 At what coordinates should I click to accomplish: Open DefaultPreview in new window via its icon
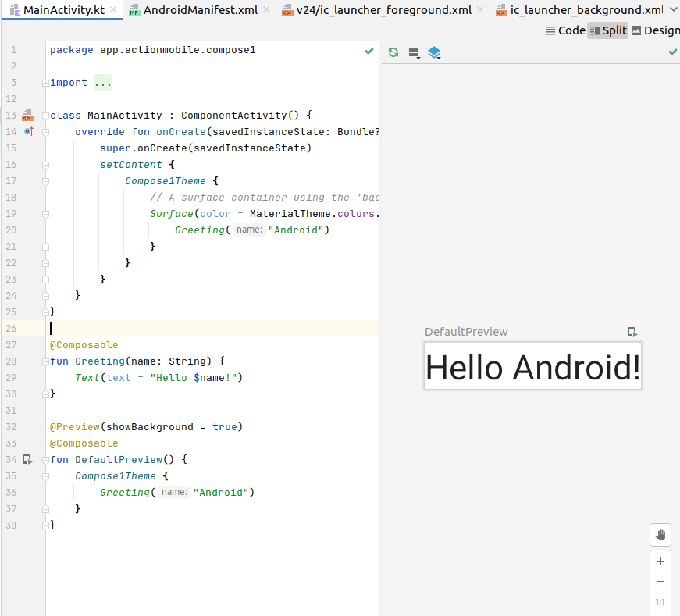632,331
